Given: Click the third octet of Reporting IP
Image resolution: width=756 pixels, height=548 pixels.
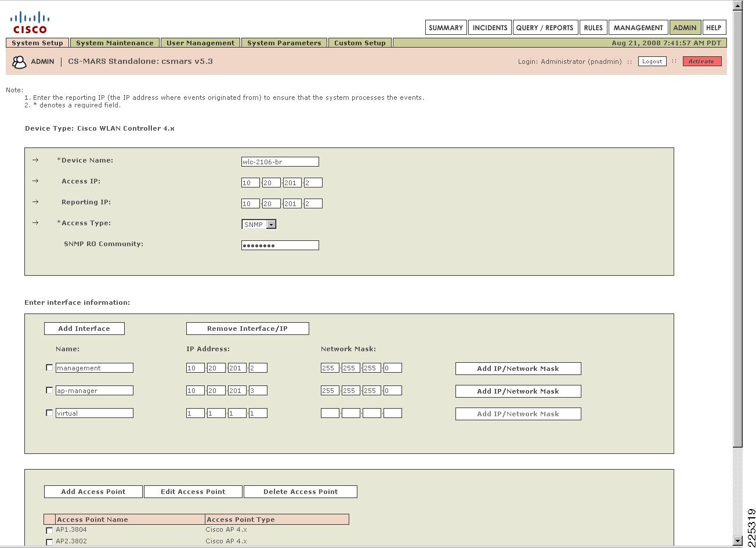Looking at the screenshot, I should tap(292, 204).
